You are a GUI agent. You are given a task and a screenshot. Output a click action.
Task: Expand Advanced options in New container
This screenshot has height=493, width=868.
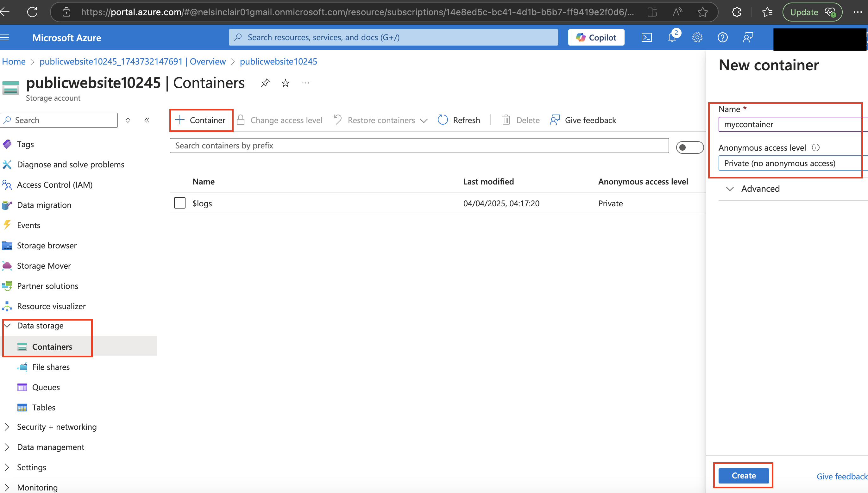click(753, 189)
